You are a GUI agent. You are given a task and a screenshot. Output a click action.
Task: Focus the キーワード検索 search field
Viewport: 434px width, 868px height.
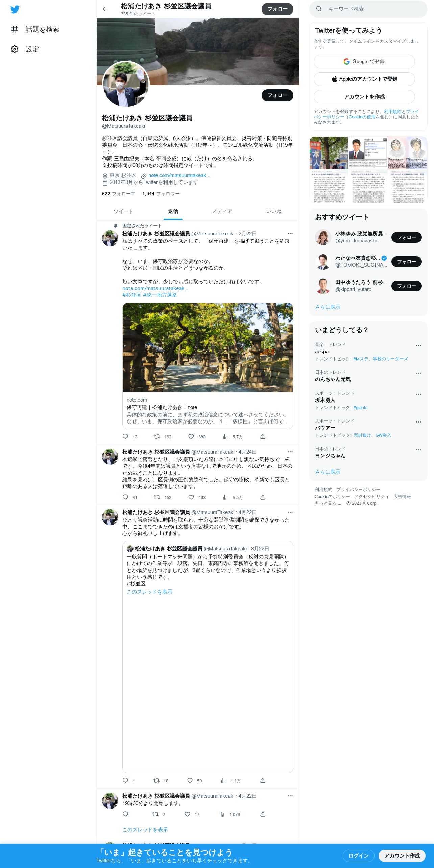click(368, 9)
